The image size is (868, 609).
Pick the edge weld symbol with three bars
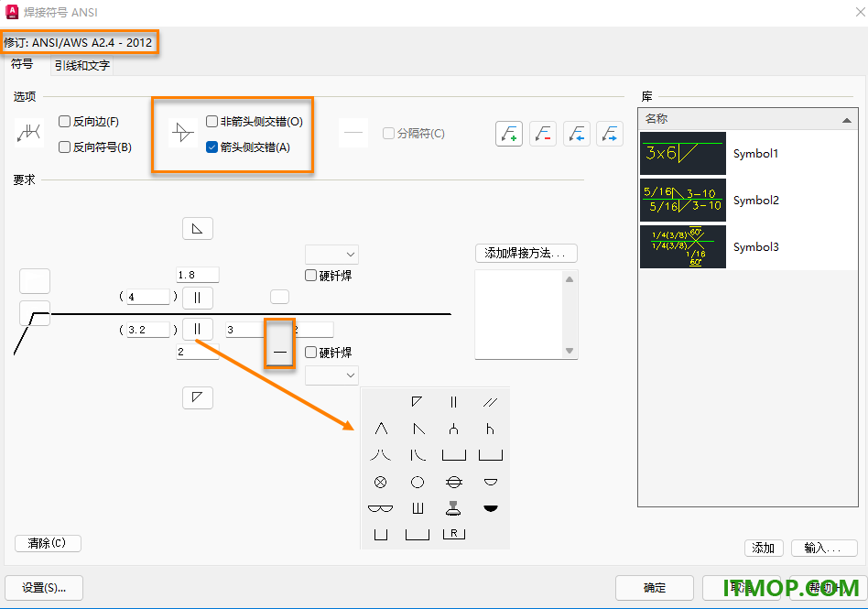pos(418,508)
